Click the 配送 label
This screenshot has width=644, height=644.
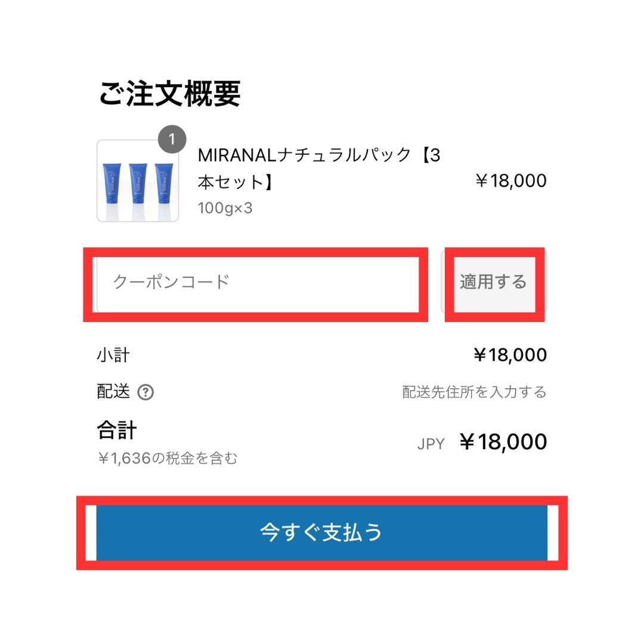pos(113,392)
